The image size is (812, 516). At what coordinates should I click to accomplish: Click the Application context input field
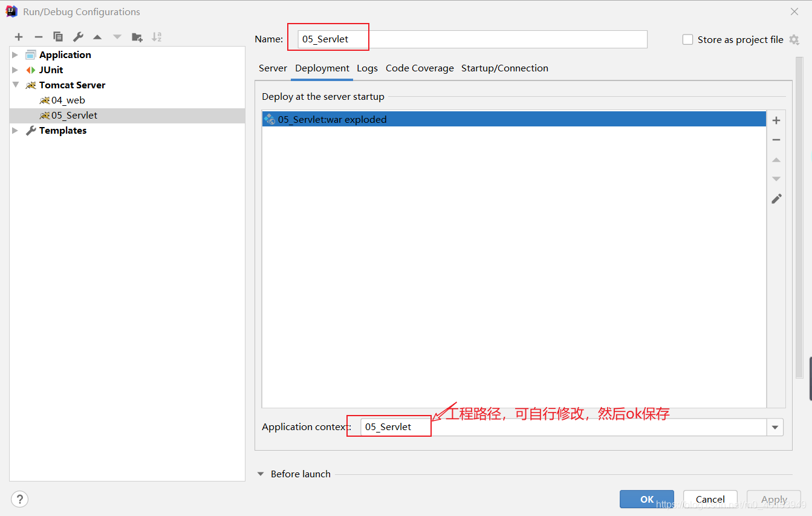click(x=563, y=427)
